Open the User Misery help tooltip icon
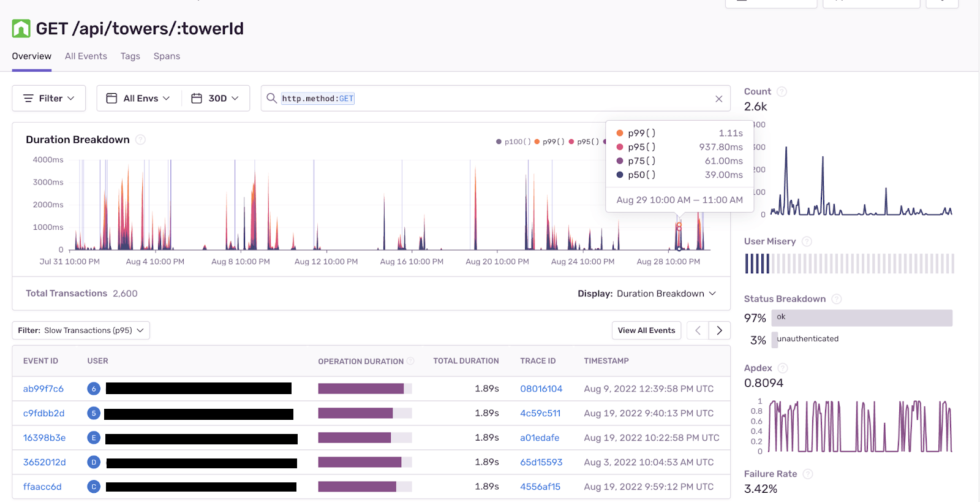 (x=807, y=241)
